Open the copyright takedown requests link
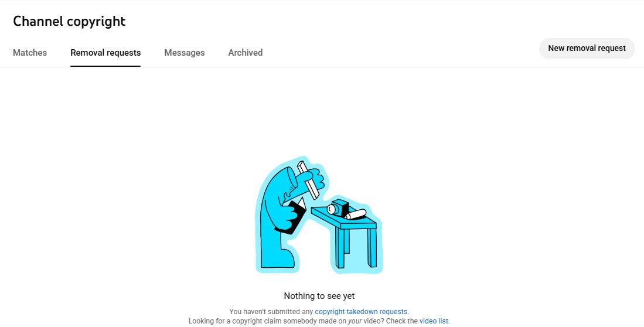 361,312
